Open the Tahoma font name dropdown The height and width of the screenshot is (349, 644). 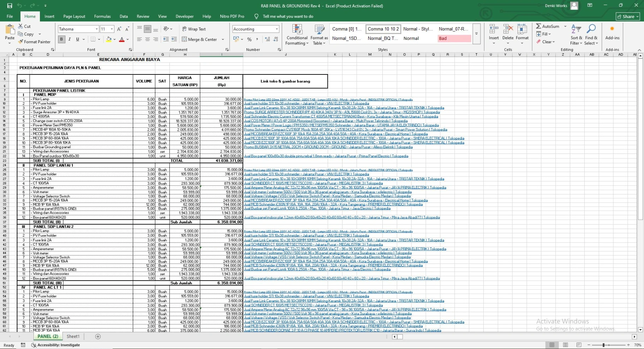(96, 29)
